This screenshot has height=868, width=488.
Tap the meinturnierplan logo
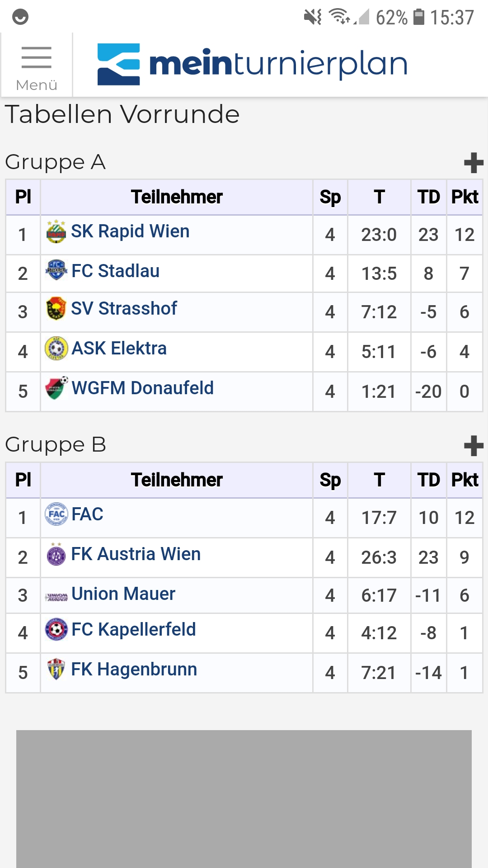tap(252, 64)
